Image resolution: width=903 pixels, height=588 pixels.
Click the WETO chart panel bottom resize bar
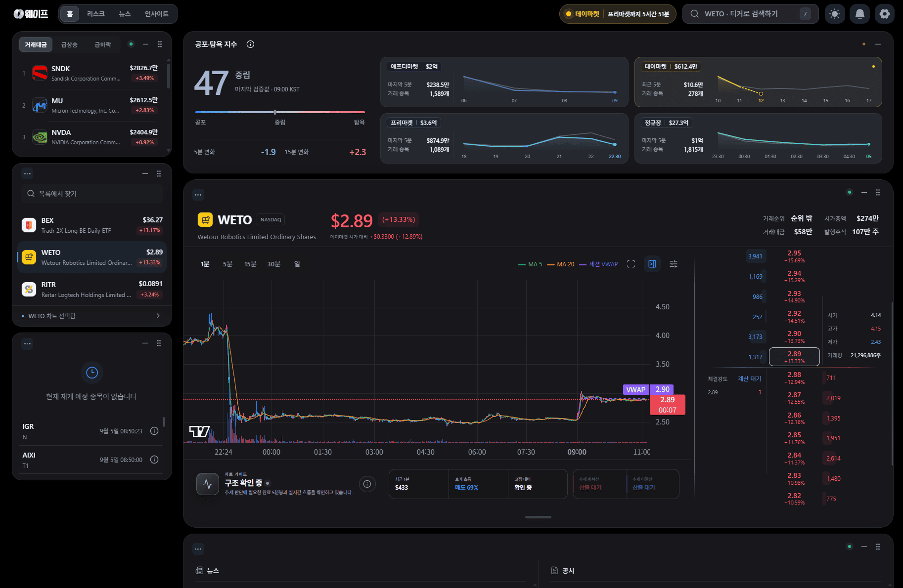point(538,517)
